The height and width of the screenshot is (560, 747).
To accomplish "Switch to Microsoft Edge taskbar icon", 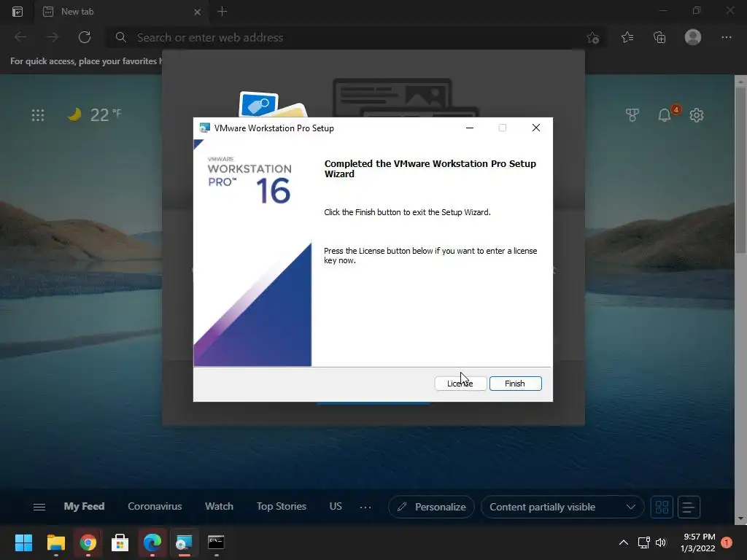I will pos(152,542).
